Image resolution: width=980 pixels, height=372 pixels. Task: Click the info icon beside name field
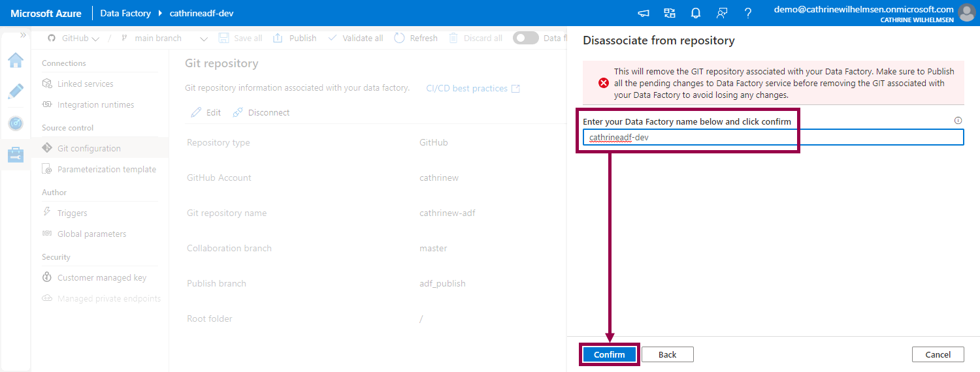(x=958, y=121)
